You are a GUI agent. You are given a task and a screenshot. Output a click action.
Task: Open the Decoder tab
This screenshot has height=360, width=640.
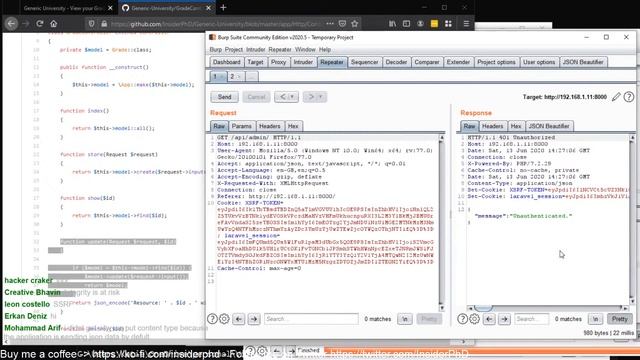396,62
